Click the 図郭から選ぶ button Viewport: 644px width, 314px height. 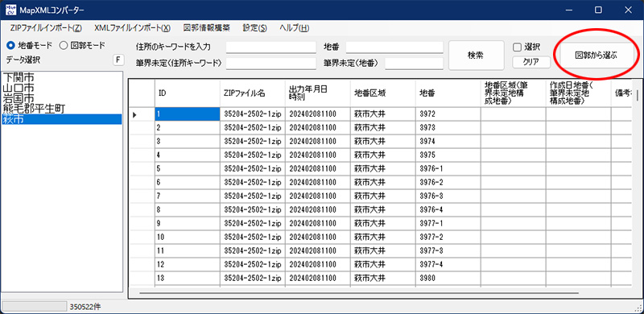point(596,55)
